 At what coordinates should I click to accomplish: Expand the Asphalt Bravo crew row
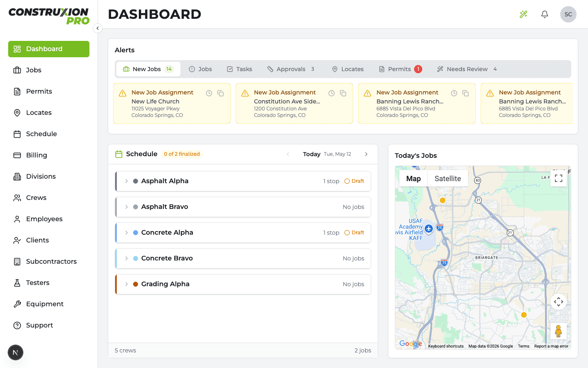pos(127,207)
